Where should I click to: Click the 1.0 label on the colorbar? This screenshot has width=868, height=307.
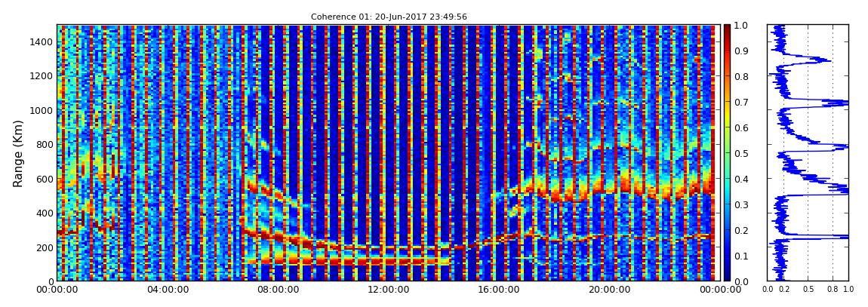click(740, 26)
